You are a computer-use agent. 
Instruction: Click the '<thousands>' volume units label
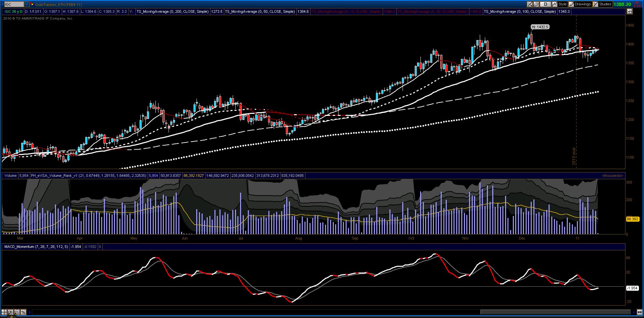tap(613, 176)
